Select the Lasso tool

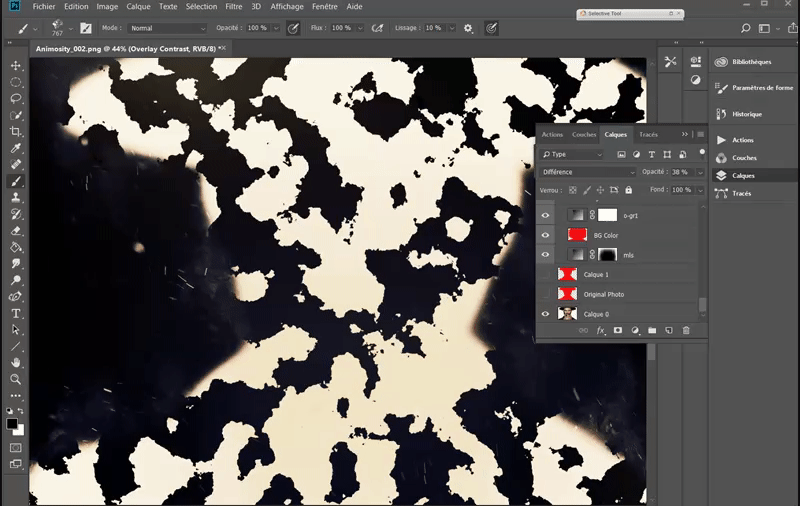[16, 98]
